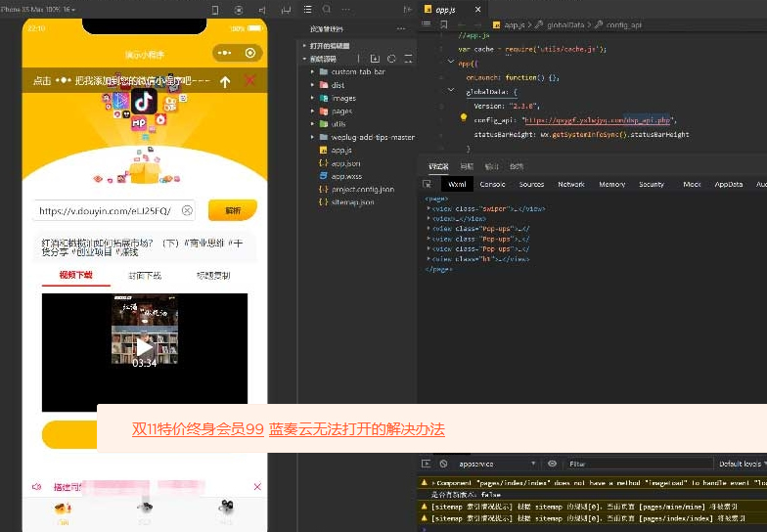Clear console with the ban icon
The image size is (767, 532).
pos(443,464)
